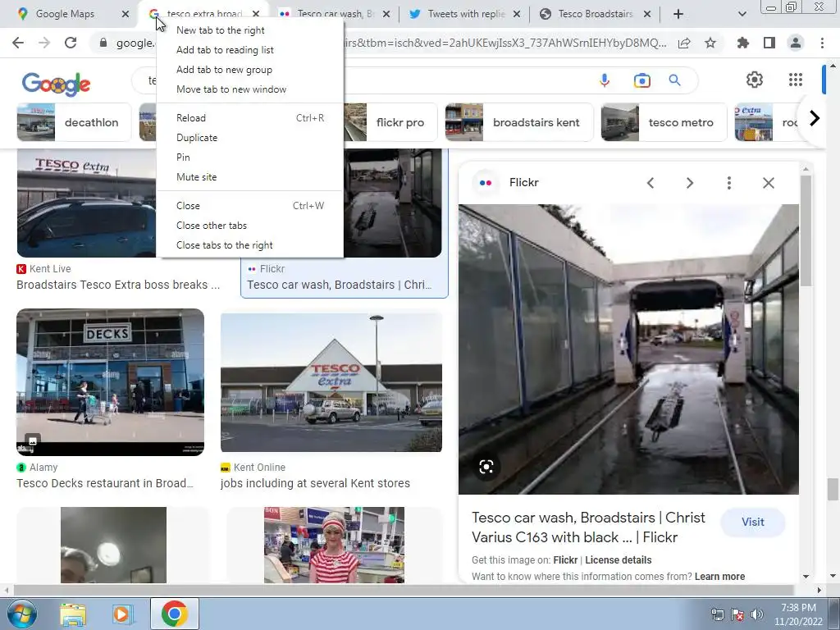Launch Windows Media Player from taskbar
This screenshot has height=630, width=840.
tap(123, 614)
